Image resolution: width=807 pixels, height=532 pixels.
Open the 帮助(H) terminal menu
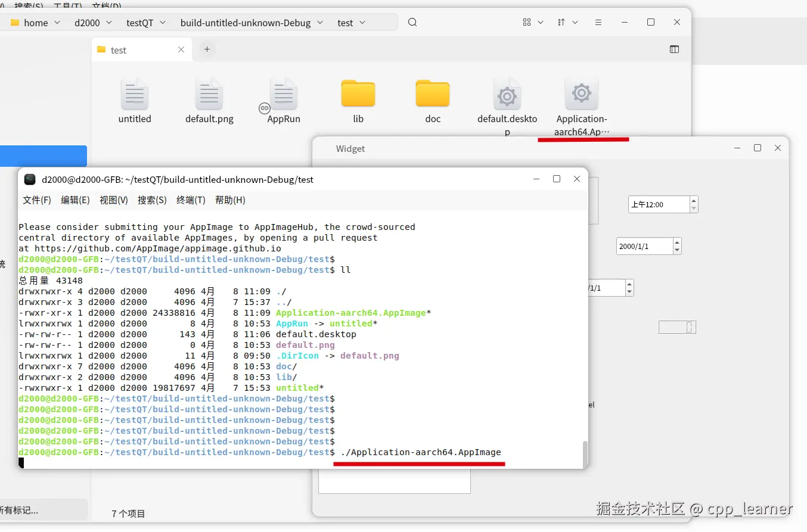click(x=230, y=200)
